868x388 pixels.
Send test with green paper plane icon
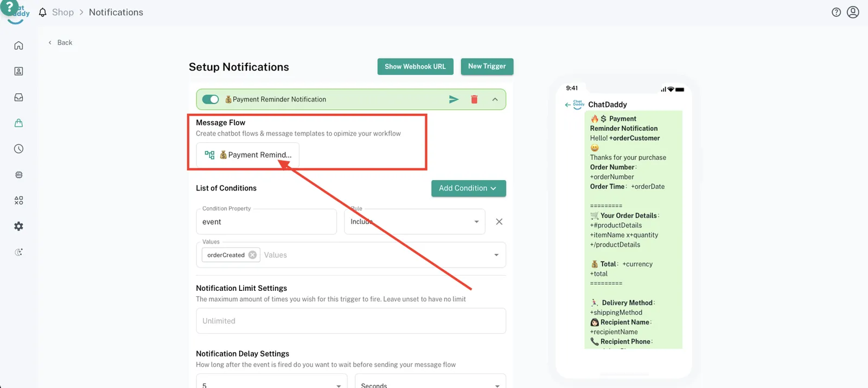454,99
